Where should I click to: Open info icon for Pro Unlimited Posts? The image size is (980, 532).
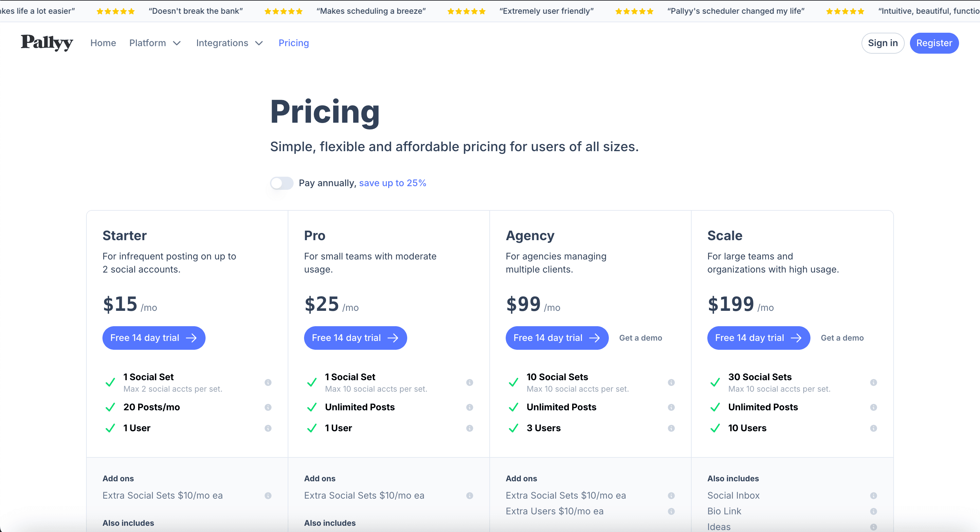click(x=470, y=407)
